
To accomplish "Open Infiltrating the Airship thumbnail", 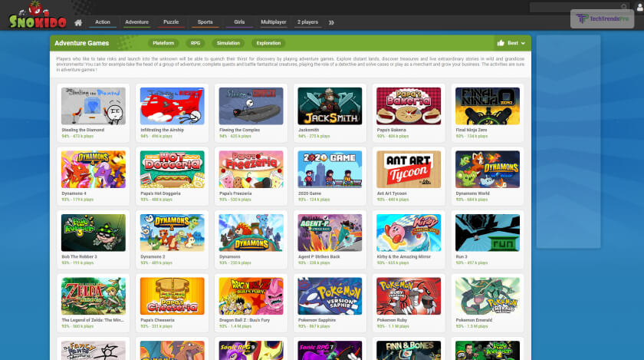I will [172, 106].
